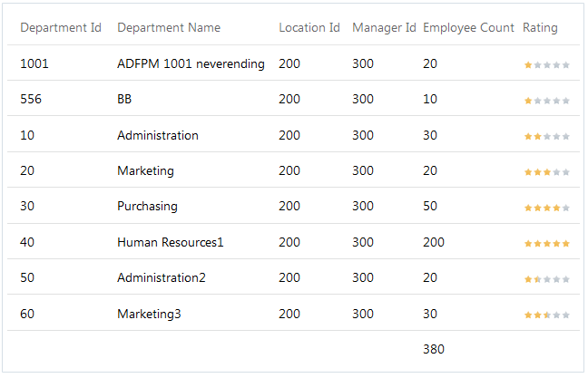Select the 'Administration' department name cell
This screenshot has height=378, width=588.
(158, 135)
